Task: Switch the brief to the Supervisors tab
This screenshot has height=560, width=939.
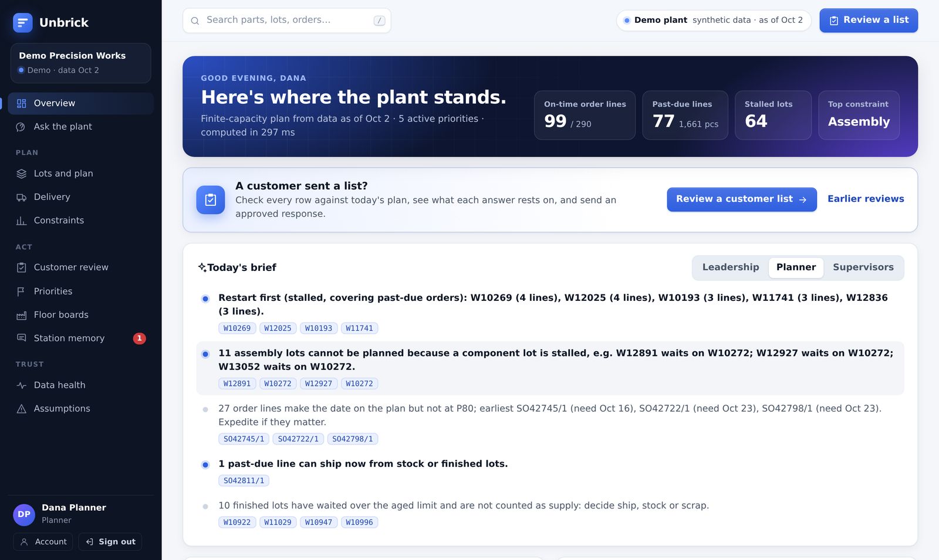Action: (863, 267)
